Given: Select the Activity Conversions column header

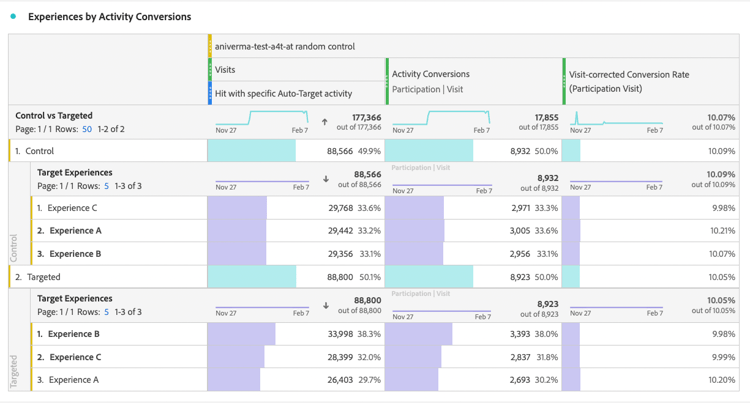Looking at the screenshot, I should coord(430,74).
